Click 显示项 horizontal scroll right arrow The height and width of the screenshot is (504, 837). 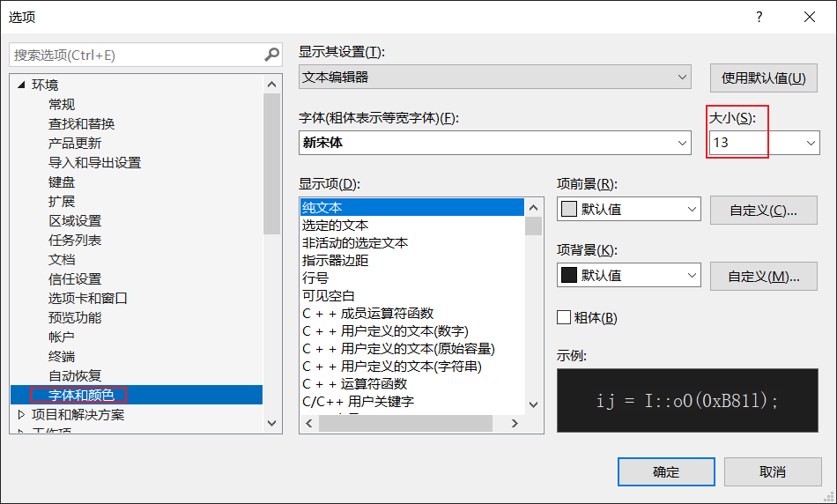(x=515, y=424)
